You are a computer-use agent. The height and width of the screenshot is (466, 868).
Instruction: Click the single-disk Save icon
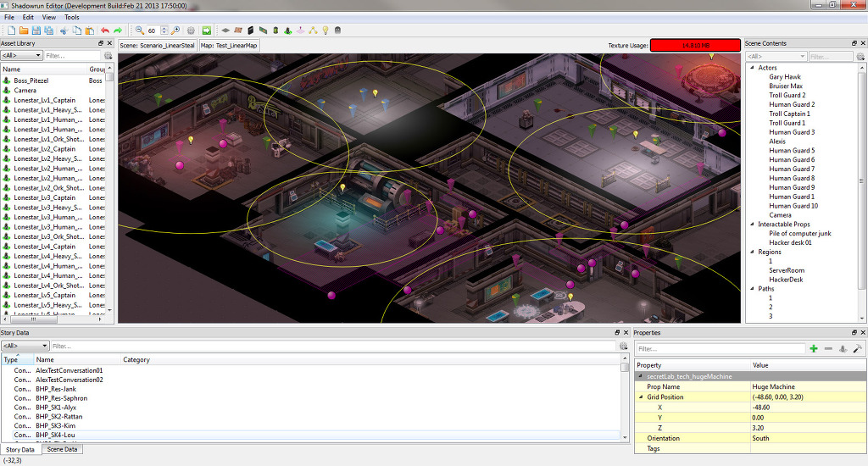point(36,31)
